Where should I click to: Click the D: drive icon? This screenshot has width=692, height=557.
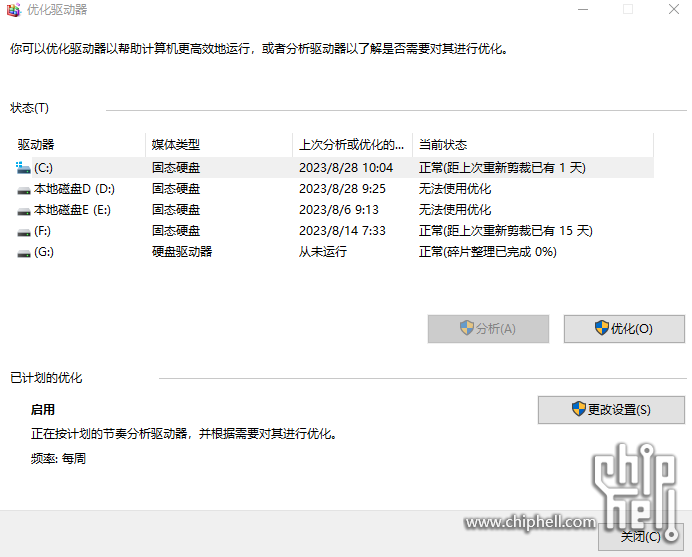[23, 190]
